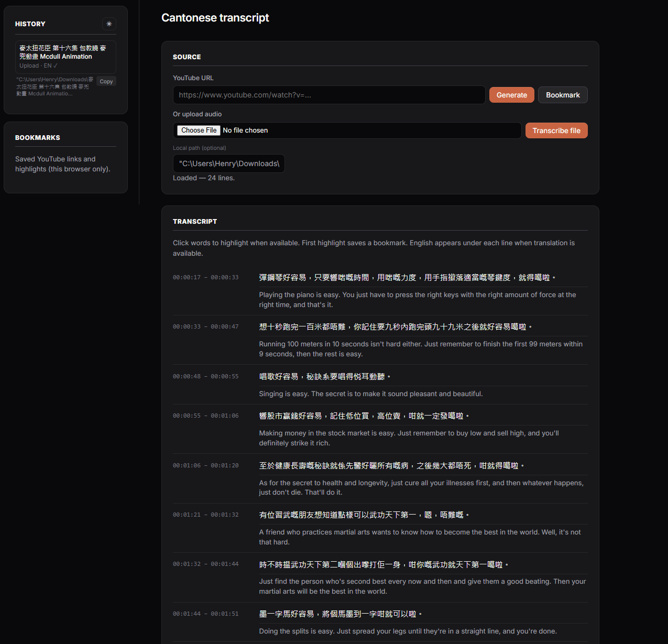Click the 'Saved YouTube links and highlights' note
Viewport: 668px width, 644px height.
(63, 164)
